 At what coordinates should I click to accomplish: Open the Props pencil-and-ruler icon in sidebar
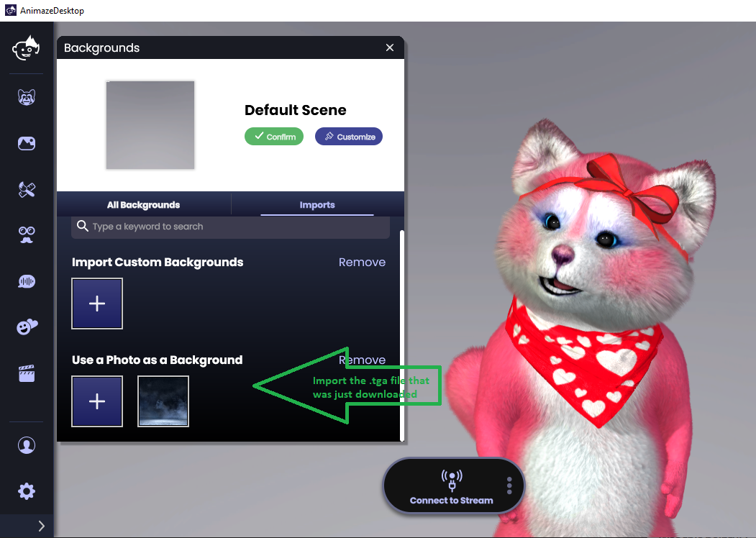[27, 189]
